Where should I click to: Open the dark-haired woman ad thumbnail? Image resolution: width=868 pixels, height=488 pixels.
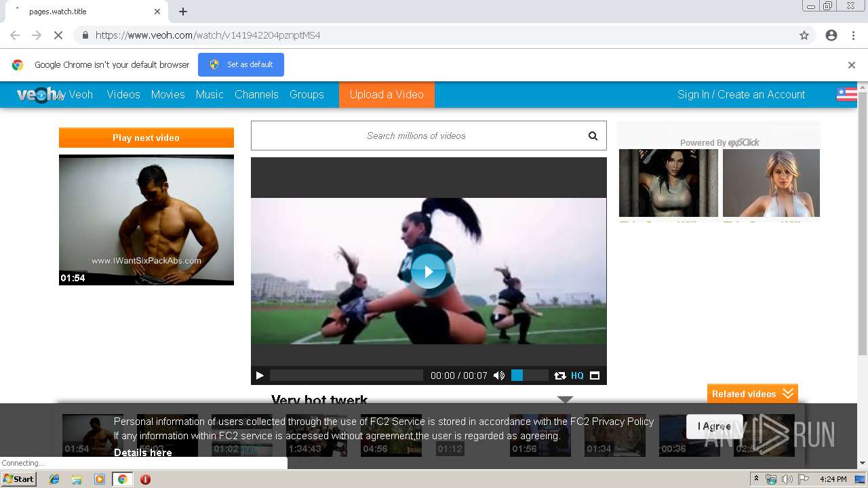pos(668,183)
